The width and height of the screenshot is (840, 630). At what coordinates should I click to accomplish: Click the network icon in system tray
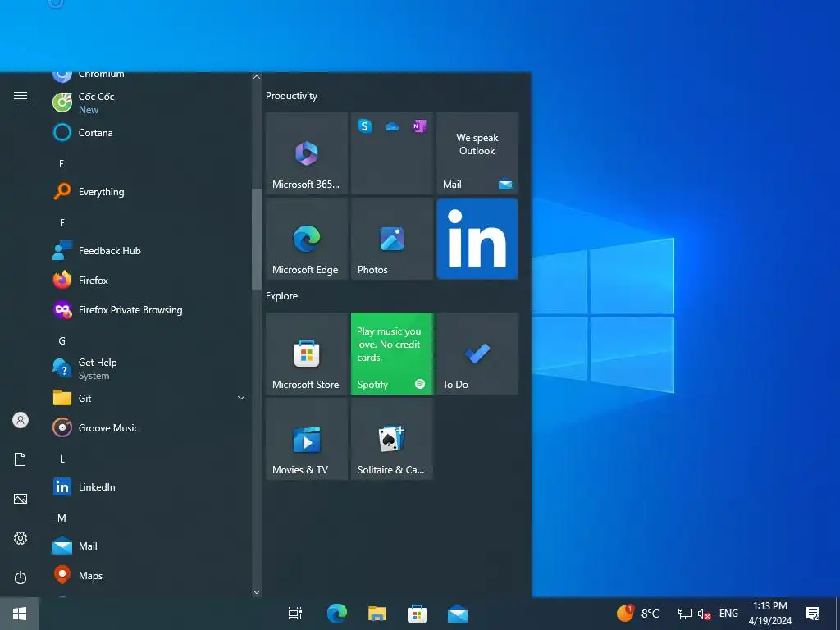click(685, 614)
